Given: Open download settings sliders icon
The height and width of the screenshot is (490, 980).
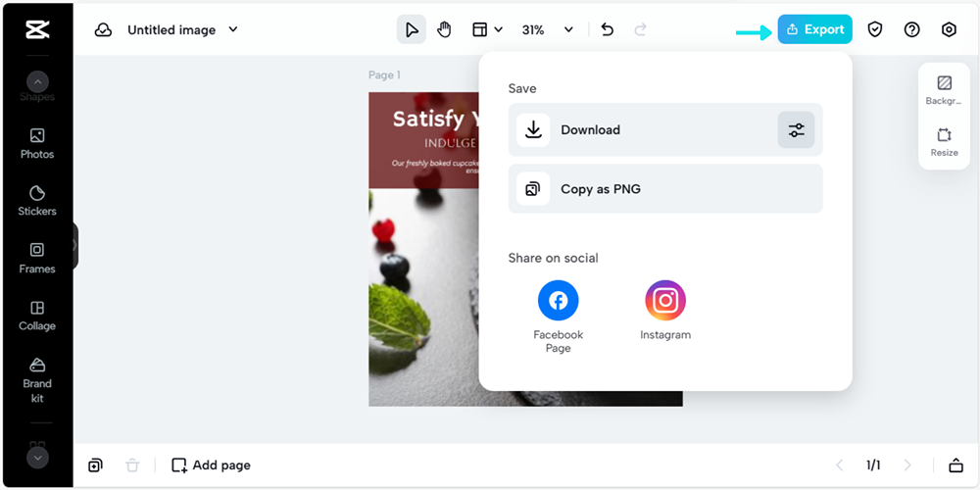Looking at the screenshot, I should (796, 130).
